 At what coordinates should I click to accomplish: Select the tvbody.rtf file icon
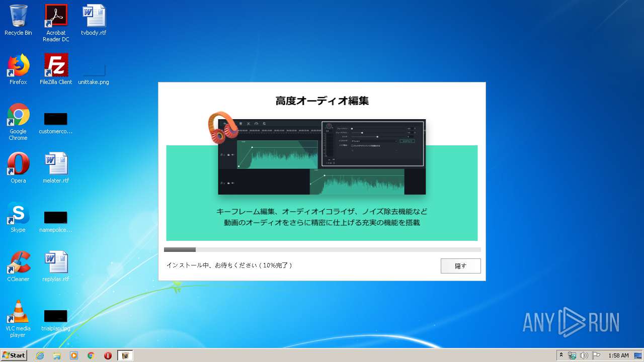tap(94, 20)
